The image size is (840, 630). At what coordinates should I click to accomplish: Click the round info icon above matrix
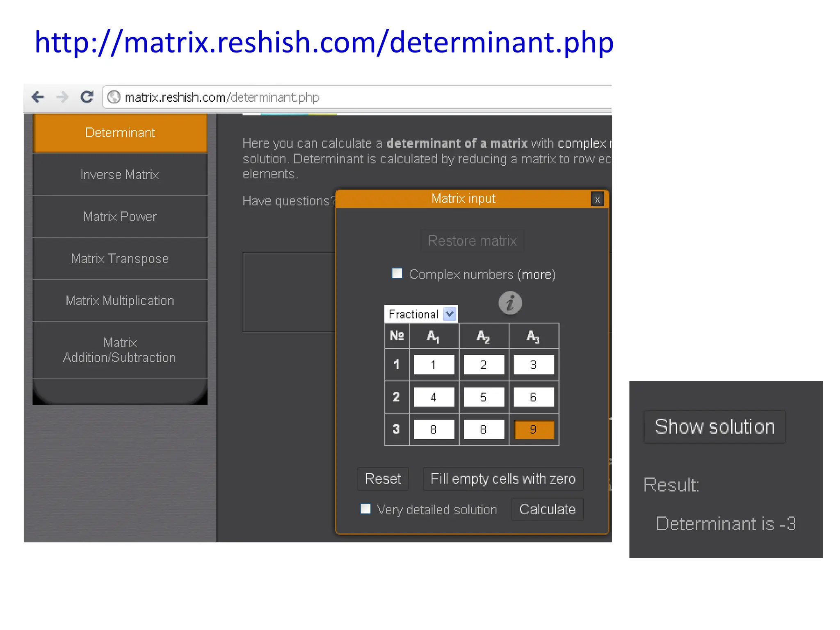click(510, 303)
